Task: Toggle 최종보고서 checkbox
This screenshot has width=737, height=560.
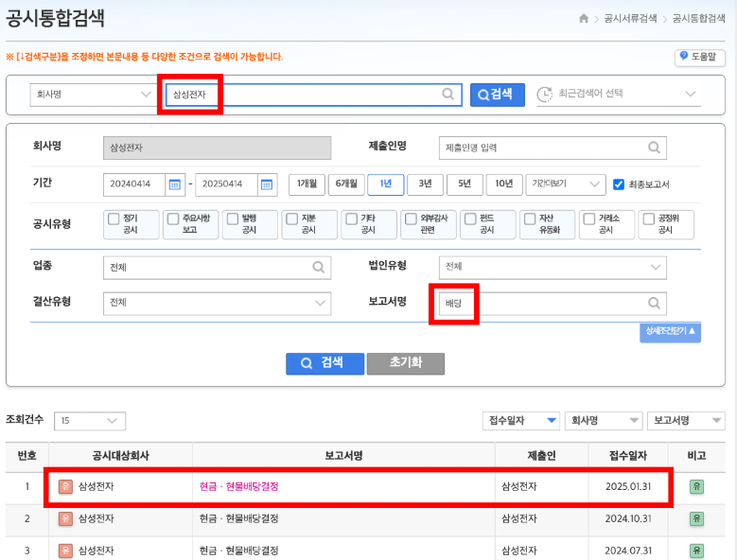Action: (x=619, y=184)
